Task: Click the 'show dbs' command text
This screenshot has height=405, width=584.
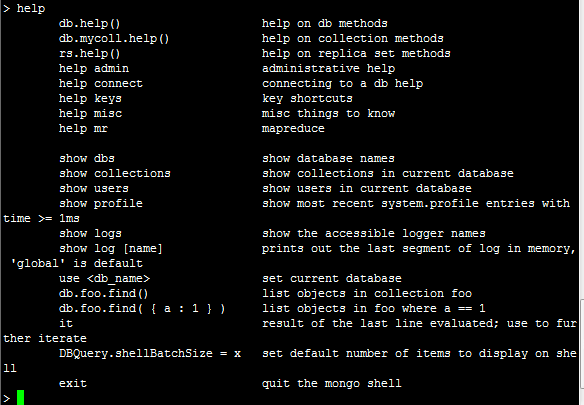Action: point(87,158)
